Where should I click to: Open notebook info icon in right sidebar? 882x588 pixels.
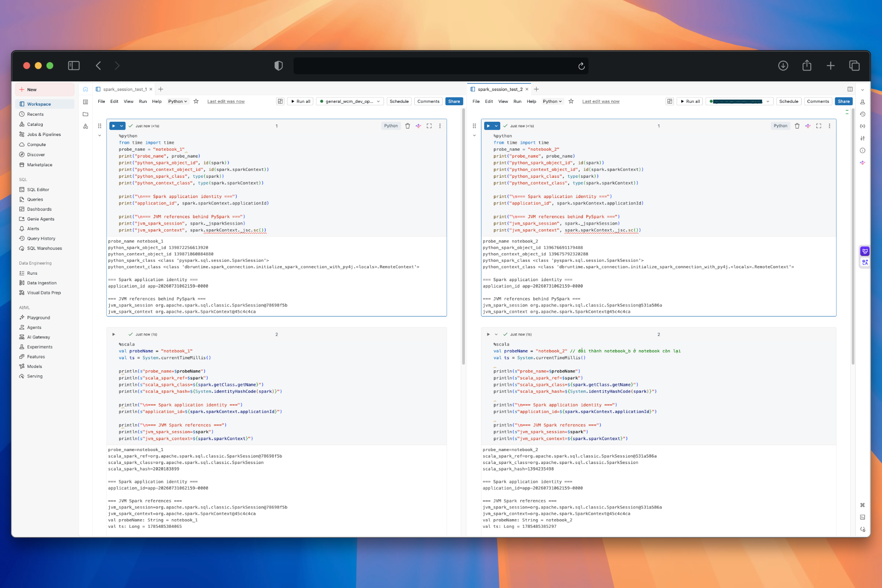(863, 151)
